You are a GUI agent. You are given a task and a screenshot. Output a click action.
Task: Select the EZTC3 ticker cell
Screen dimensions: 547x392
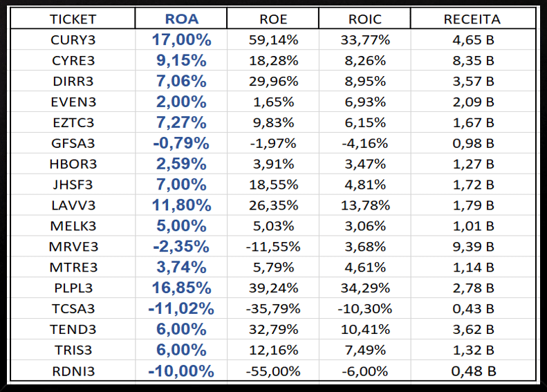(x=73, y=122)
